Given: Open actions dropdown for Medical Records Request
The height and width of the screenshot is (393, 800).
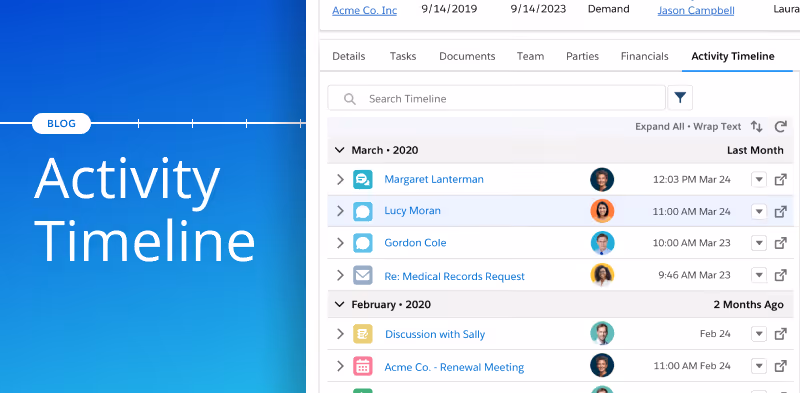Looking at the screenshot, I should pyautogui.click(x=759, y=276).
